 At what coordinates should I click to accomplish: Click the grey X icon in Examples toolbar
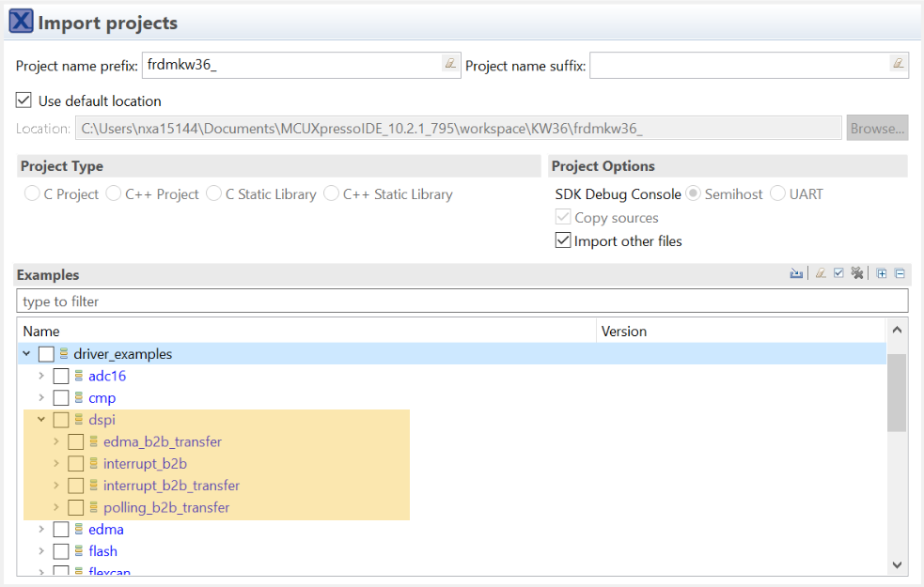pyautogui.click(x=856, y=273)
